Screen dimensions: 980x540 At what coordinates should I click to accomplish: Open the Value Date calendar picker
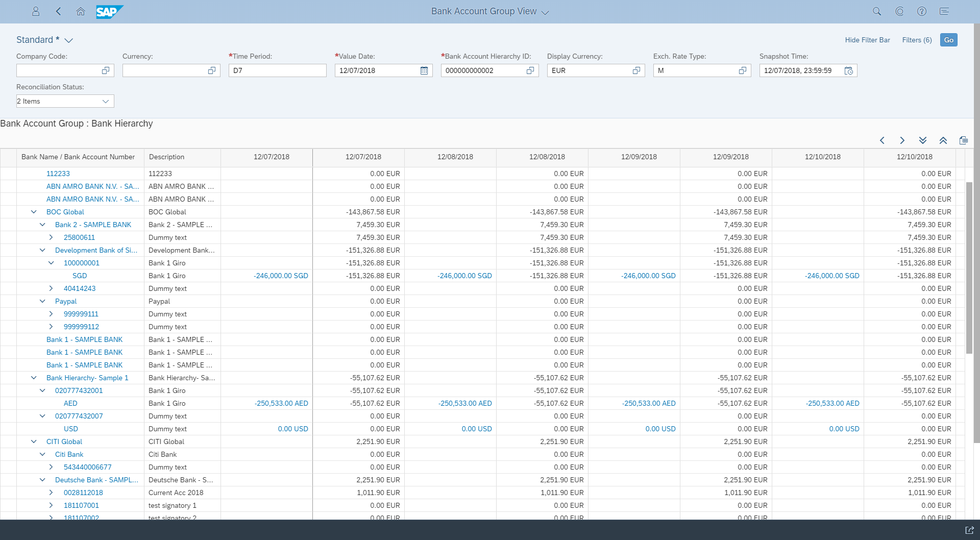(x=424, y=70)
